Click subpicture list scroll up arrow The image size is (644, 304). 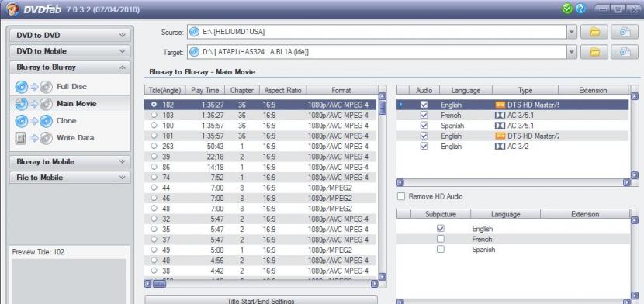click(x=635, y=221)
